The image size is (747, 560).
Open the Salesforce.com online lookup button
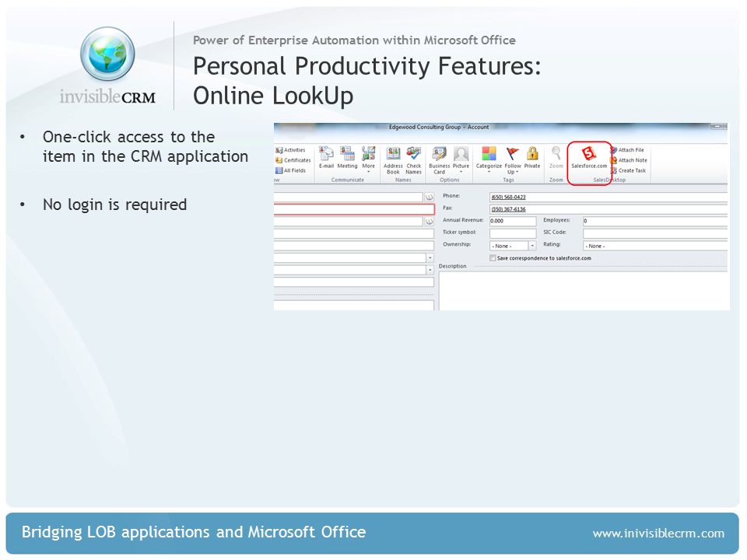589,158
